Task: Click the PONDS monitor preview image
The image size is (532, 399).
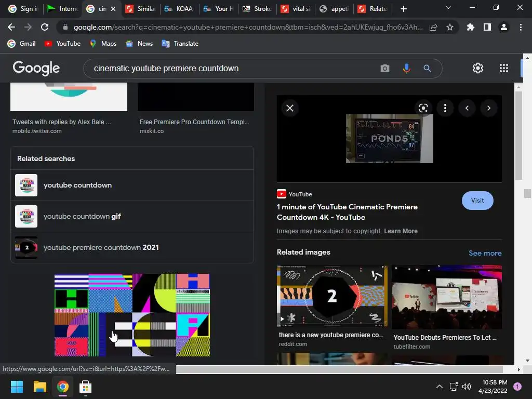Action: tap(390, 139)
